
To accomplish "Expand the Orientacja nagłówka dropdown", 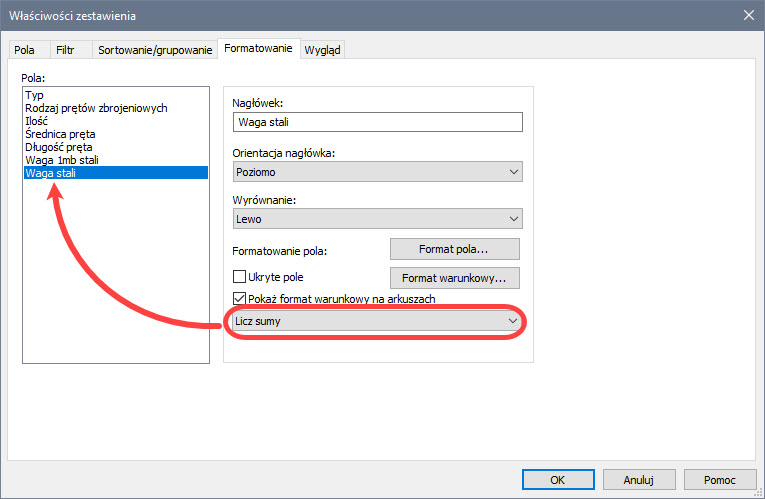I will pyautogui.click(x=377, y=172).
